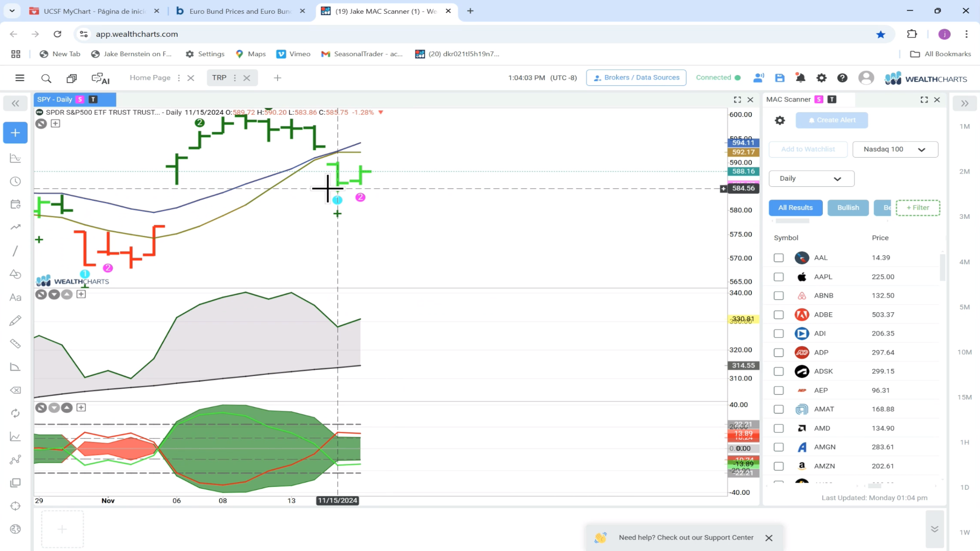The image size is (980, 551).
Task: Check the AAL symbol checkbox
Action: [x=778, y=258]
